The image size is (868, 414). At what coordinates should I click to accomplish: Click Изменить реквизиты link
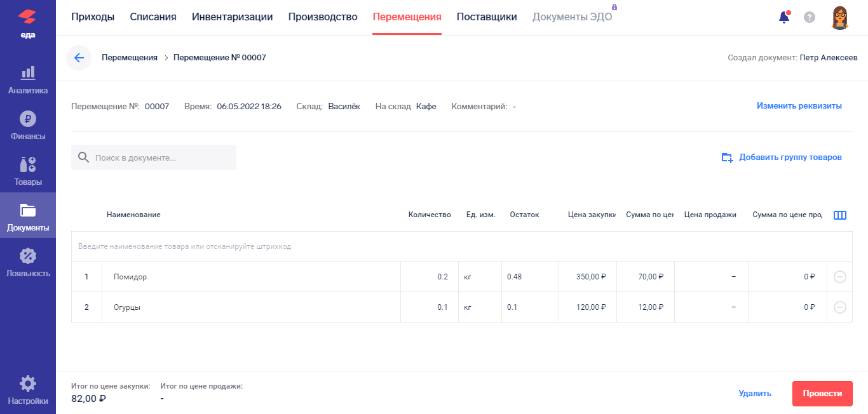coord(799,106)
